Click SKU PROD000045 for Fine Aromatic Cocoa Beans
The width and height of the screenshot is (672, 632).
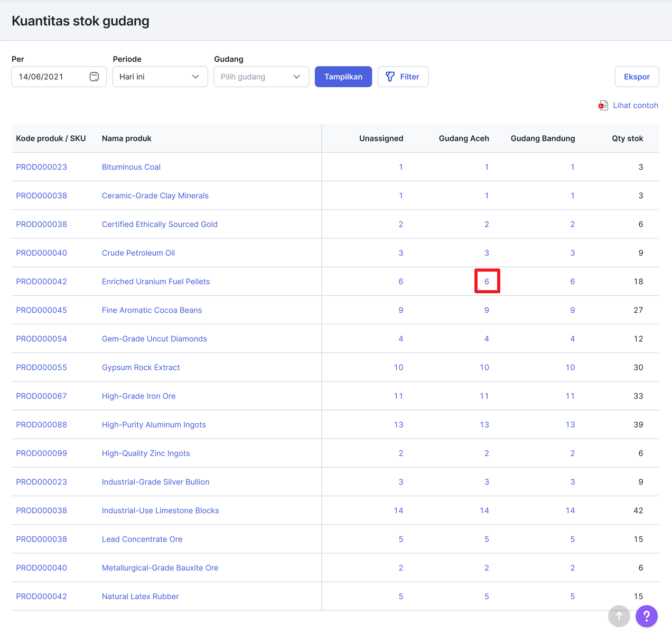42,310
